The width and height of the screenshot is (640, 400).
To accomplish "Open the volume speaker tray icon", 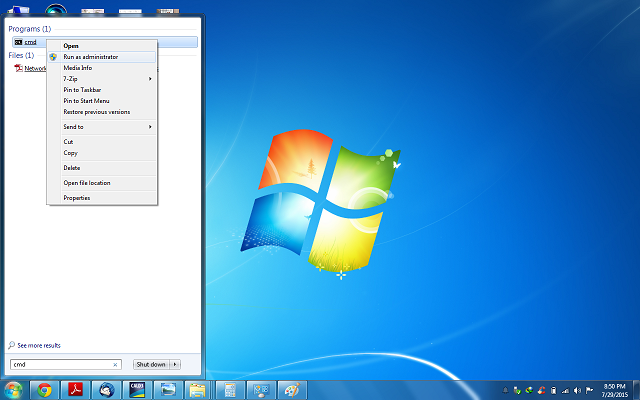I will (x=577, y=390).
